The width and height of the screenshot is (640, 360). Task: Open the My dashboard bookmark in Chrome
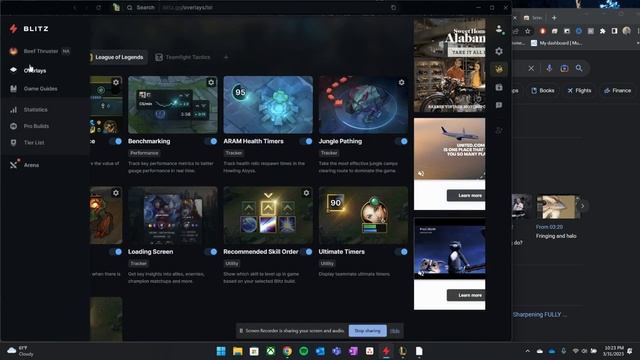tap(556, 43)
